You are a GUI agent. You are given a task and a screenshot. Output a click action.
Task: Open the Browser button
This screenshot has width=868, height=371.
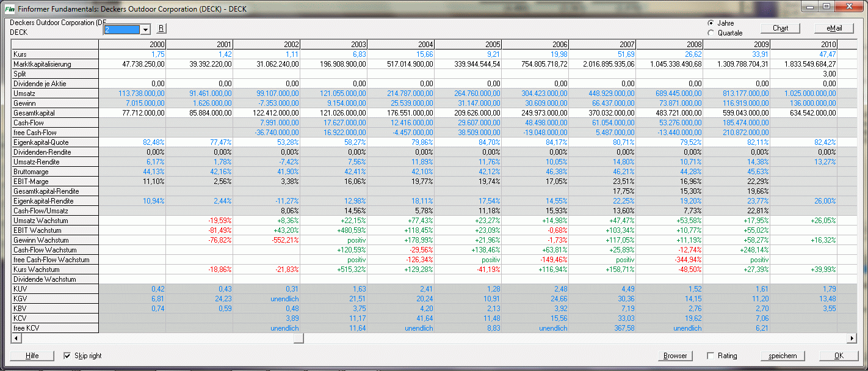676,356
